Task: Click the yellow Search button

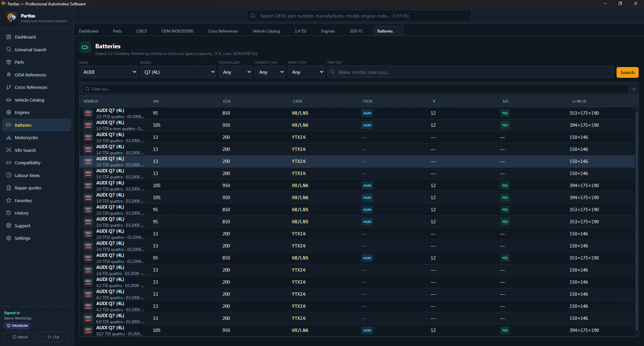Action: pos(627,72)
